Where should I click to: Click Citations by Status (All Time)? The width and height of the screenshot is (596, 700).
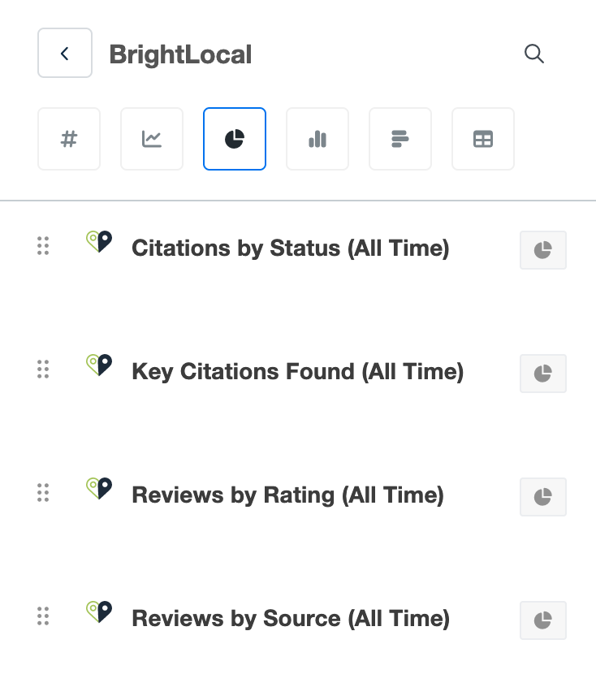click(x=291, y=248)
